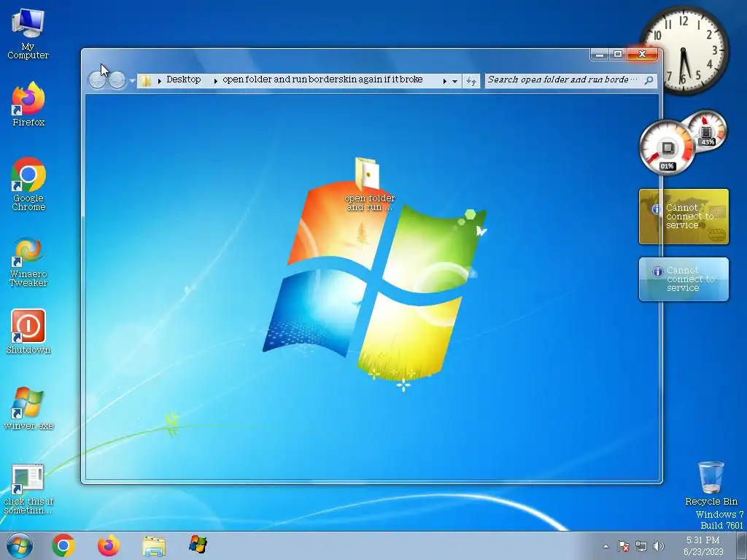Click the Windows flag taskbar icon
The image size is (747, 560).
[198, 545]
